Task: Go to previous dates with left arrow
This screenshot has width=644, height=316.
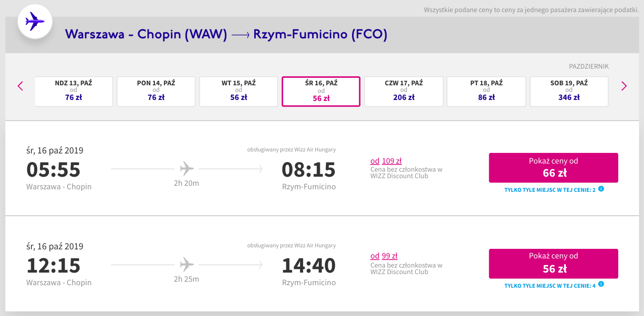Action: pos(20,86)
